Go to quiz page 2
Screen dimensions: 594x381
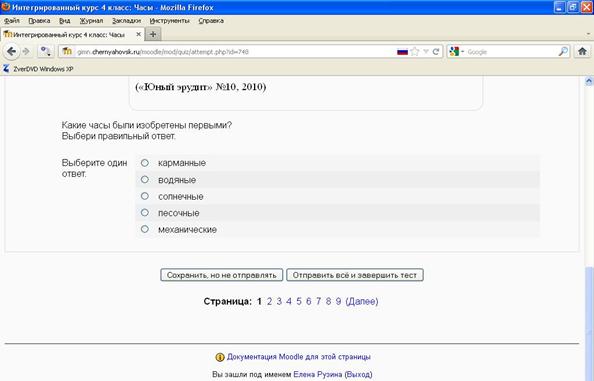269,301
